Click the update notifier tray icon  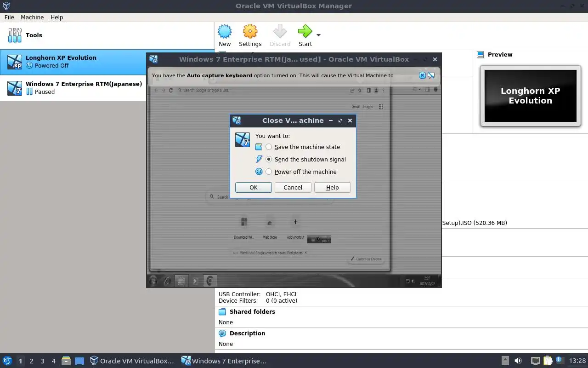(x=560, y=361)
